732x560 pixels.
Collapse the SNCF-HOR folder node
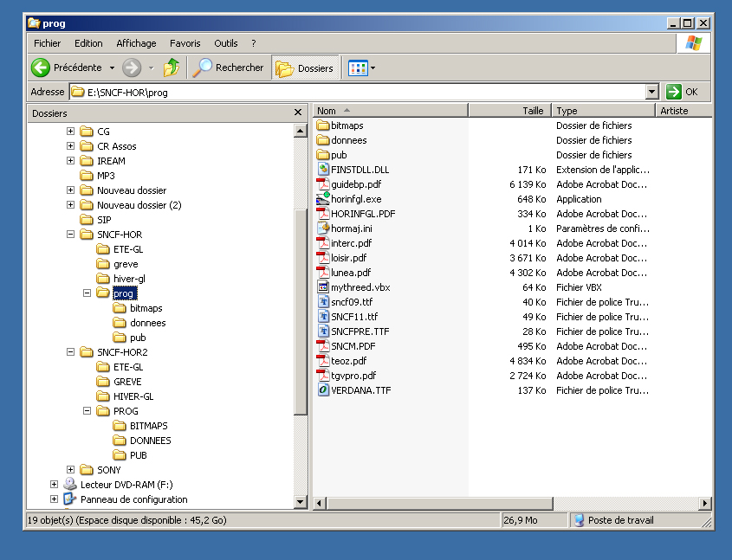(x=70, y=234)
